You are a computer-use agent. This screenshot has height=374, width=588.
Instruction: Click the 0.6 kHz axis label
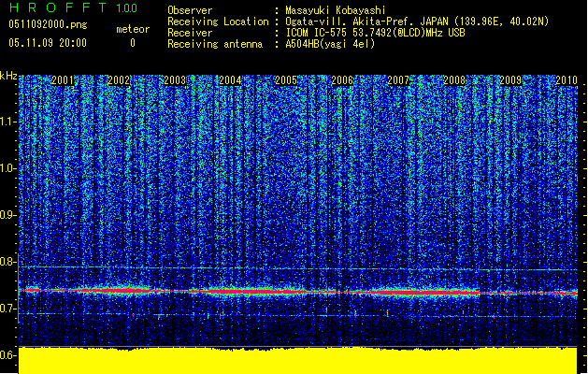[8, 355]
